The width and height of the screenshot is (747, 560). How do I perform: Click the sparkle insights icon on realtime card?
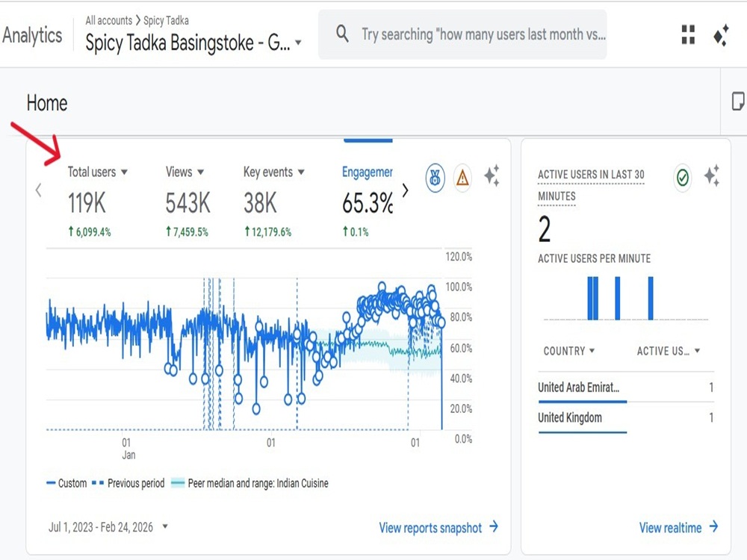(712, 175)
